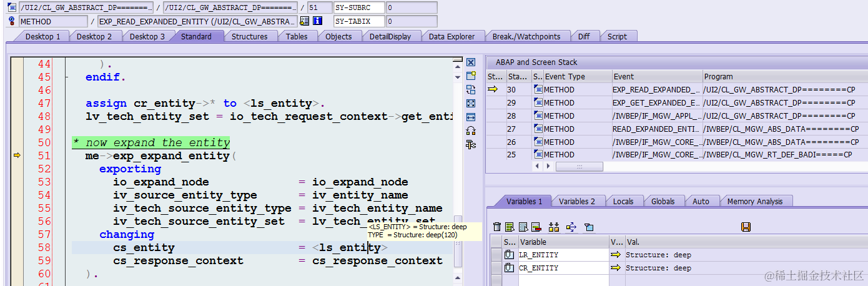Click the method icon in stack row 27
Image resolution: width=868 pixels, height=286 pixels.
coord(538,129)
